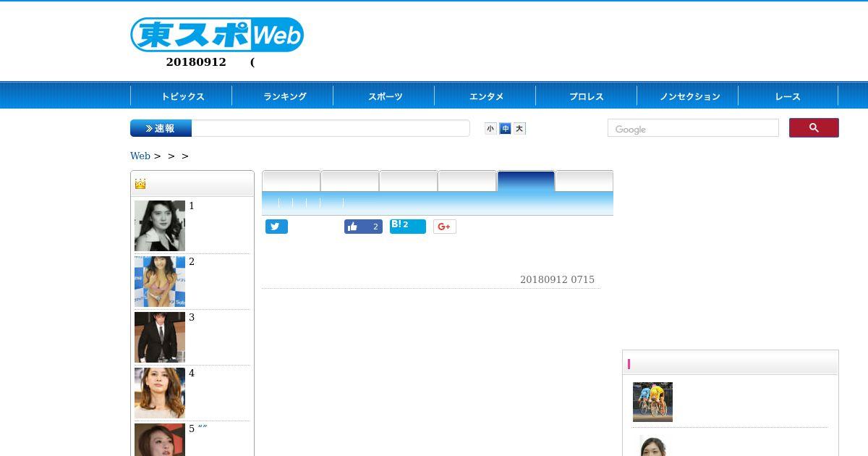Click the Hatena bookmark B! button
Image resolution: width=868 pixels, height=456 pixels.
pyautogui.click(x=408, y=227)
